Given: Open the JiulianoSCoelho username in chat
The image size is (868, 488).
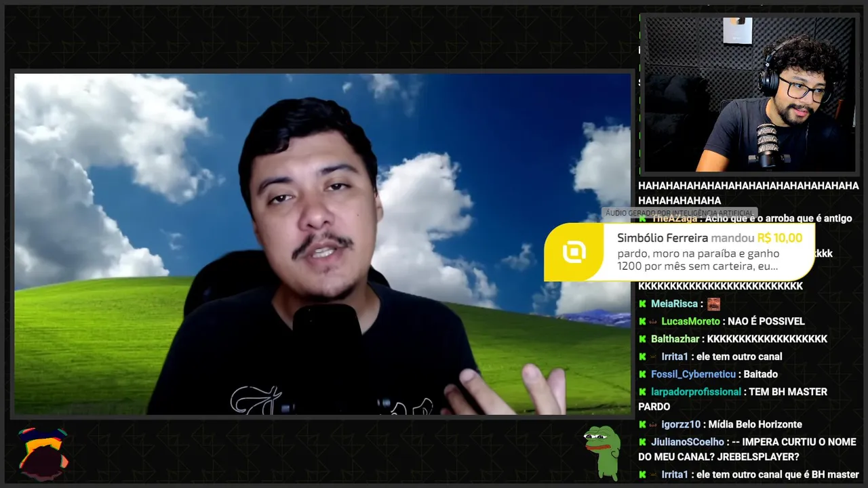Looking at the screenshot, I should [x=688, y=442].
